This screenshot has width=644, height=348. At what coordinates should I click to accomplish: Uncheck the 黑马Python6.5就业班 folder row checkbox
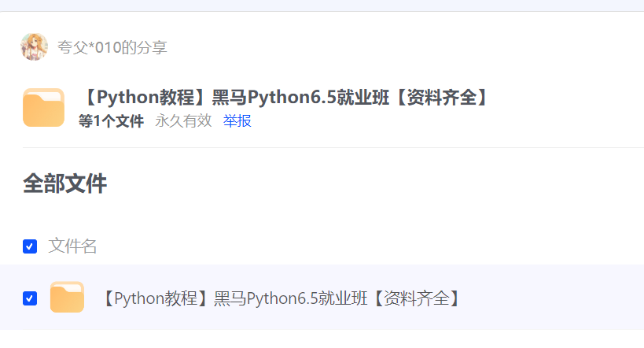tap(30, 298)
